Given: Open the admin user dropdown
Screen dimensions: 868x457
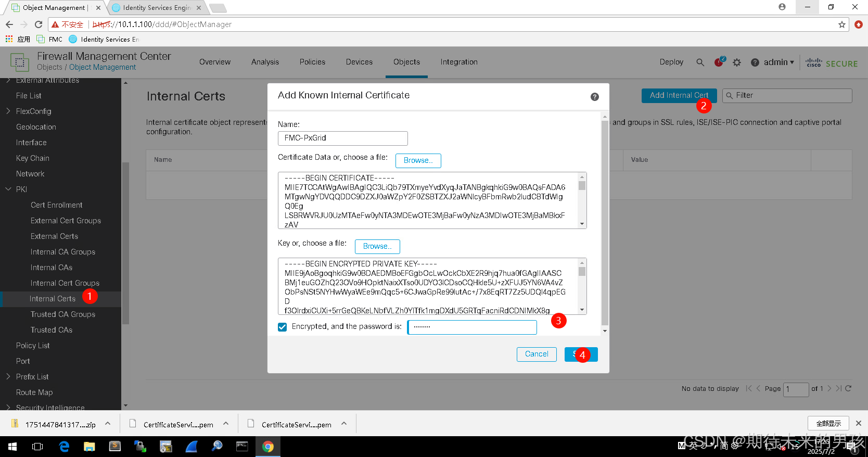Looking at the screenshot, I should click(x=779, y=62).
